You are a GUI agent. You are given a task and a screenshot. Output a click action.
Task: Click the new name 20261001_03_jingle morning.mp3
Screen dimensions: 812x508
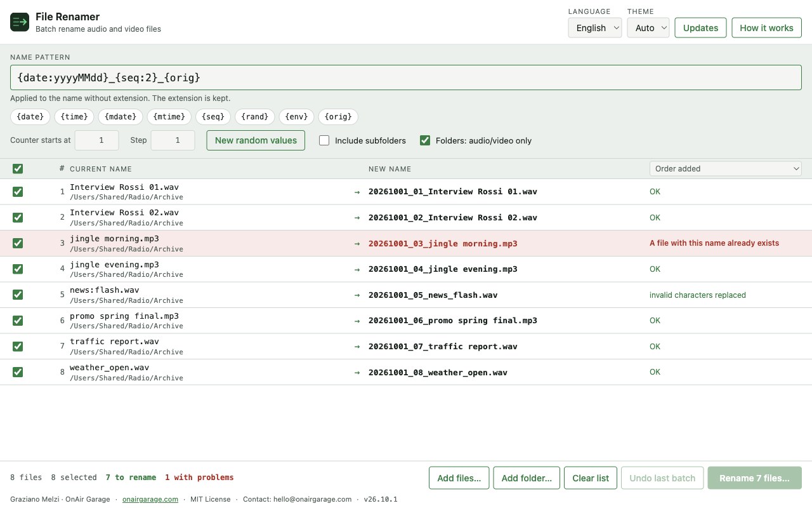(443, 243)
